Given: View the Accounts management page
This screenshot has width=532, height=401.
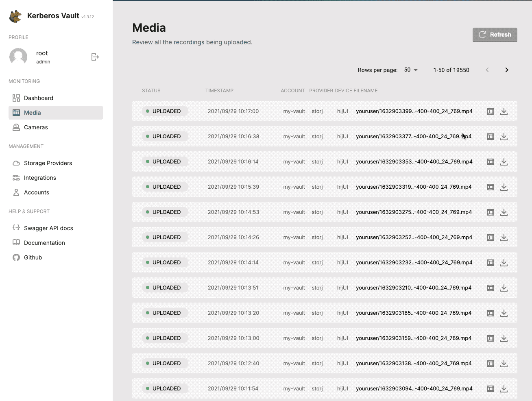Looking at the screenshot, I should tap(37, 192).
